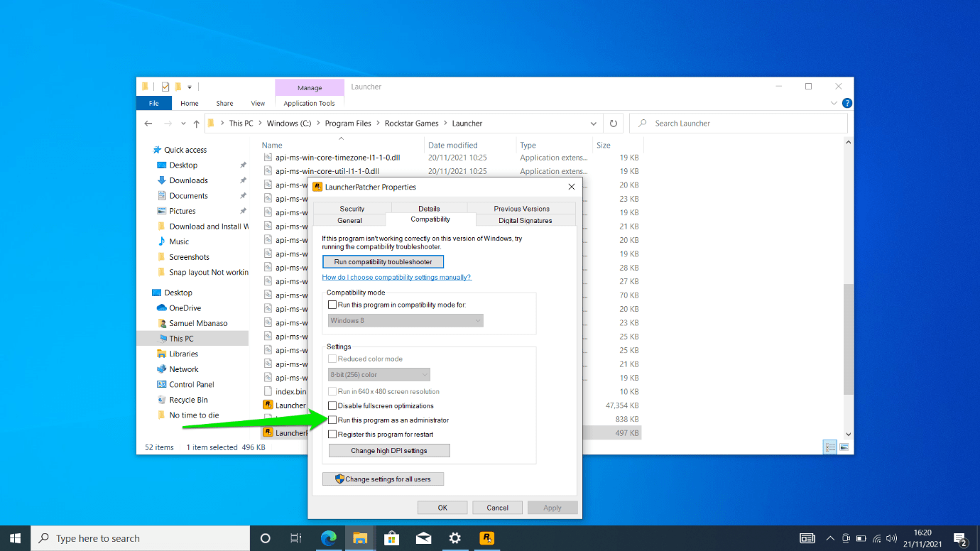Open Microsoft Store from the taskbar

(392, 538)
